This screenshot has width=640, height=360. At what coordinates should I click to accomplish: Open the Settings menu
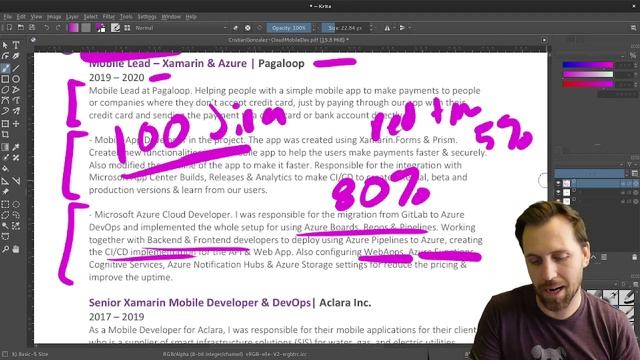pos(147,17)
